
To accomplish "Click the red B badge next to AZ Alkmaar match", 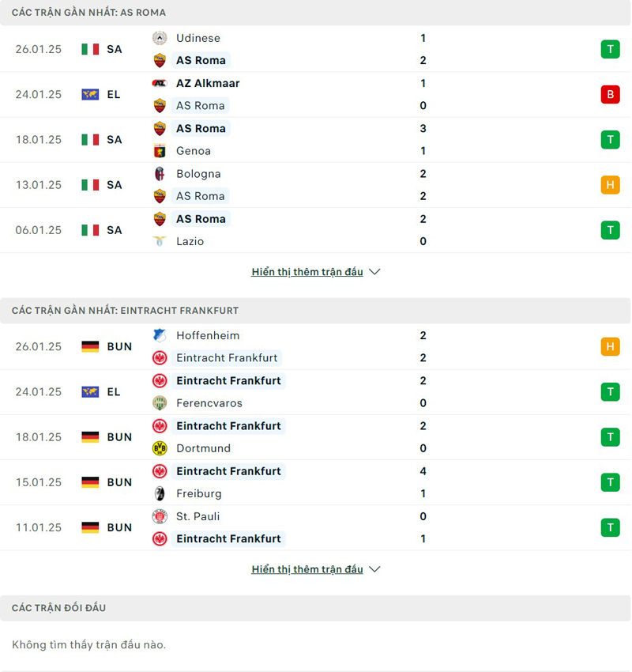I will point(610,94).
